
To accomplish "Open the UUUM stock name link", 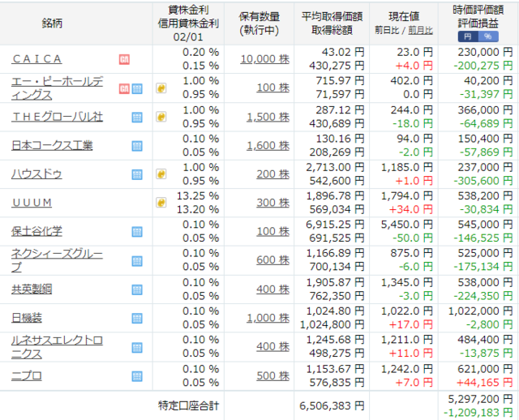I will (x=32, y=203).
